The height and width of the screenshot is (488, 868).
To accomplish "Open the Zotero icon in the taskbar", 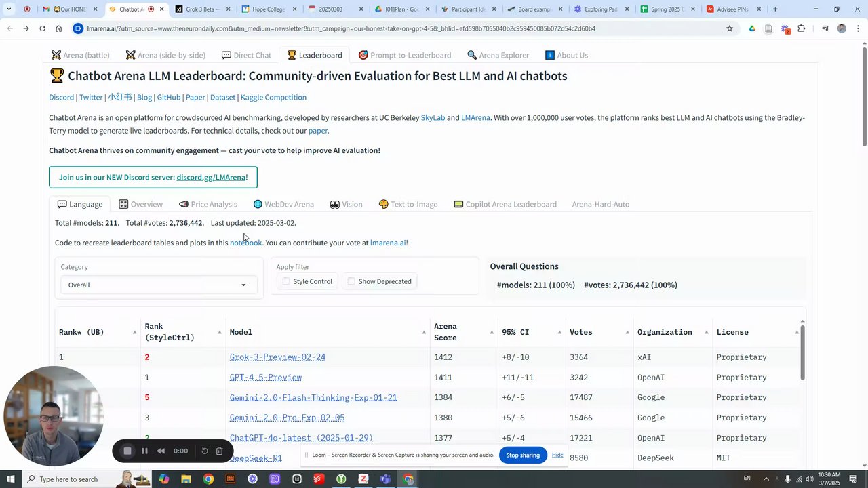I will (363, 479).
